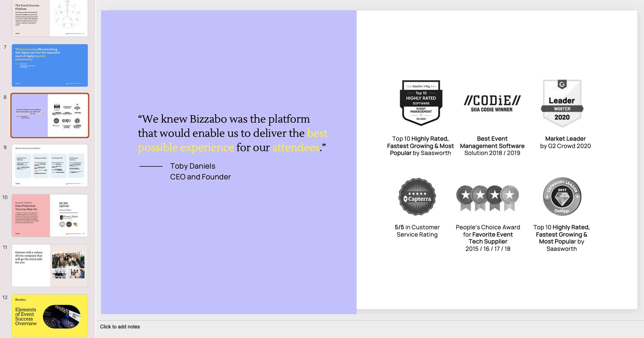644x338 pixels.
Task: Select the four star ribbons image
Action: 487,198
